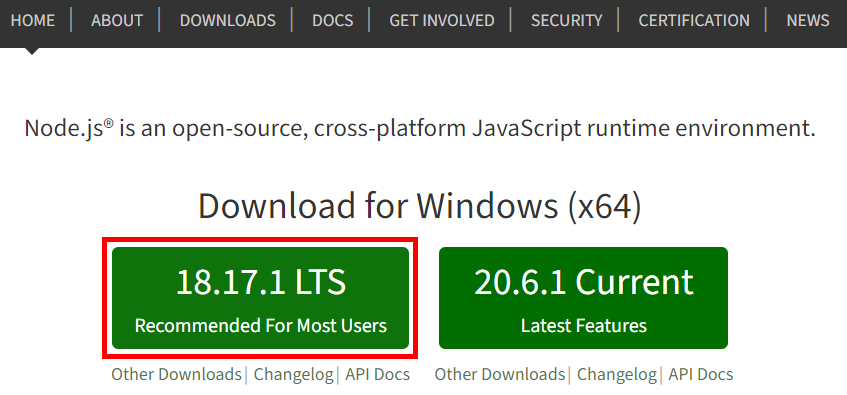Screen dimensions: 847x395
Task: Download the 18.17.1 LTS version
Action: 260,298
